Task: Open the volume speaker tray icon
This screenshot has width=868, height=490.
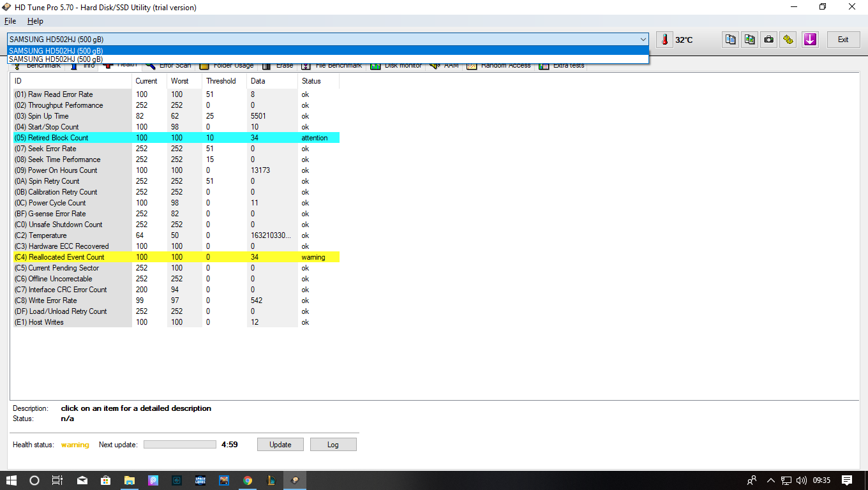Action: pyautogui.click(x=800, y=480)
